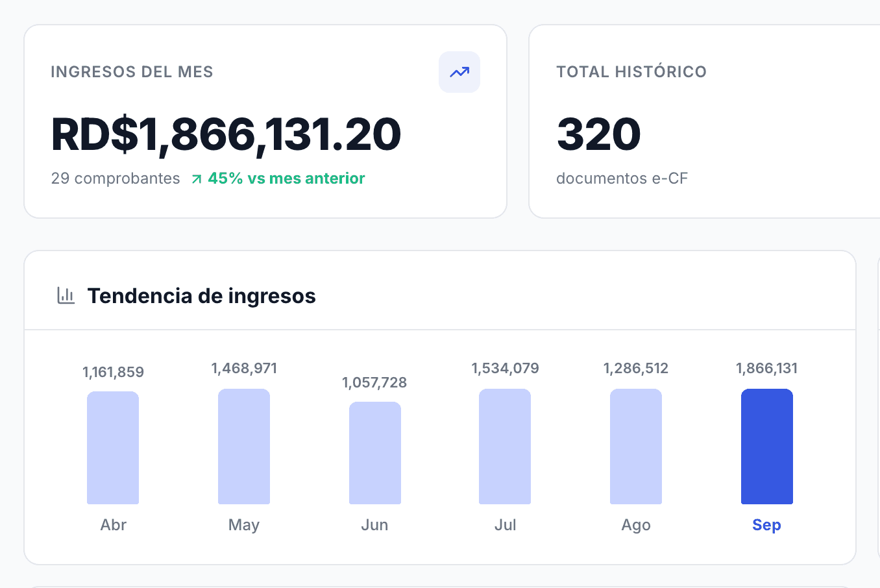Select the highlighted Sep bar
Viewport: 880px width, 588px height.
coord(767,447)
